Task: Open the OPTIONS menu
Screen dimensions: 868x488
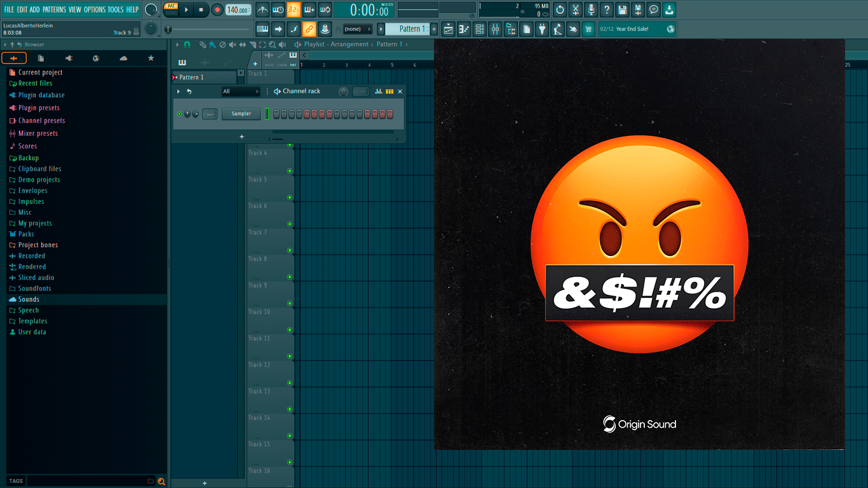Action: [95, 10]
